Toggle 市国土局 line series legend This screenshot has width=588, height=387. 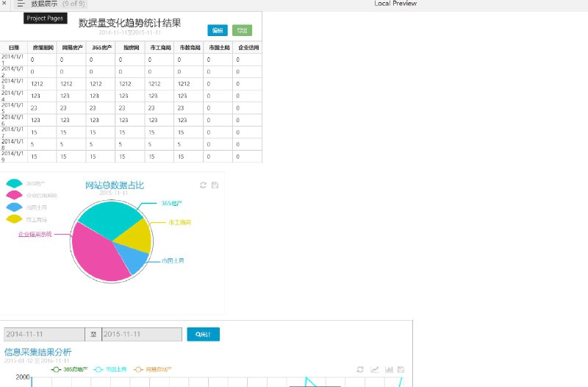[110, 369]
